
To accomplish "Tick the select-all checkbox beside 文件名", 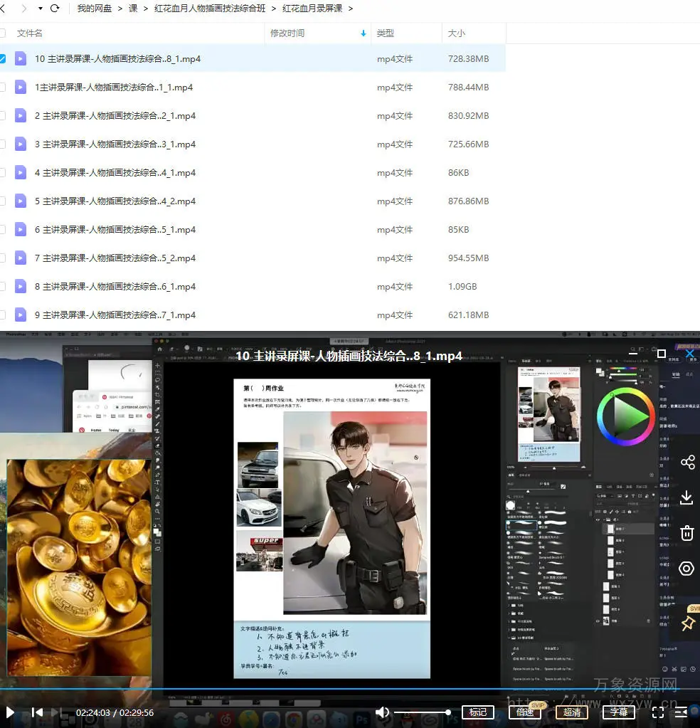I will [2, 33].
